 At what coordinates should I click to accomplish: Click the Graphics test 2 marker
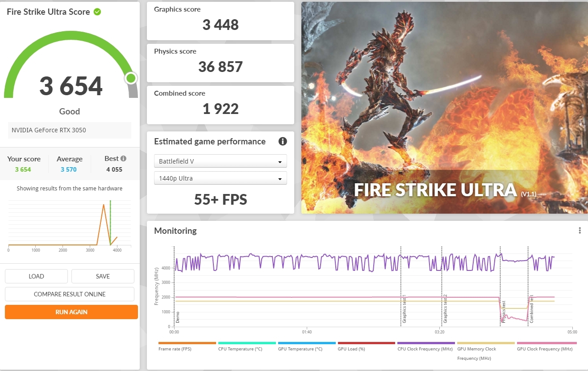click(x=445, y=309)
